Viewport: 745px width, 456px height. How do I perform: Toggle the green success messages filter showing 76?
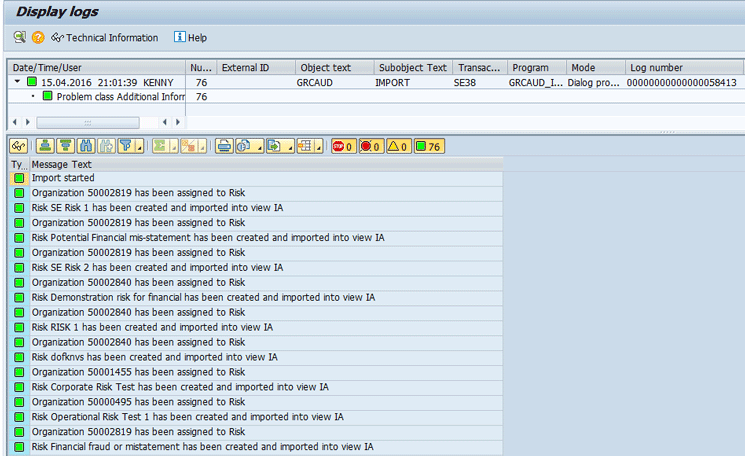429,146
